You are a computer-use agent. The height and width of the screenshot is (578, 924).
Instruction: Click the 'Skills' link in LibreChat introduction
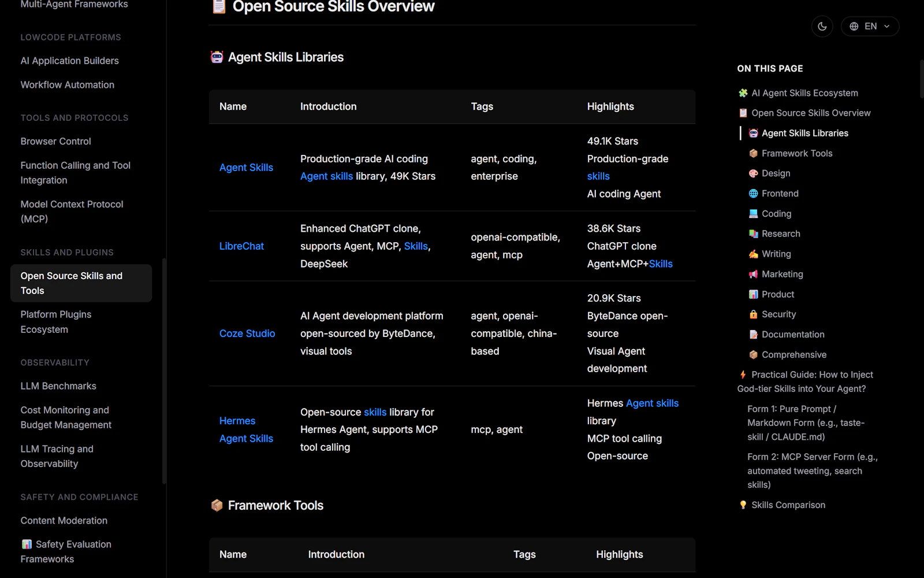416,246
